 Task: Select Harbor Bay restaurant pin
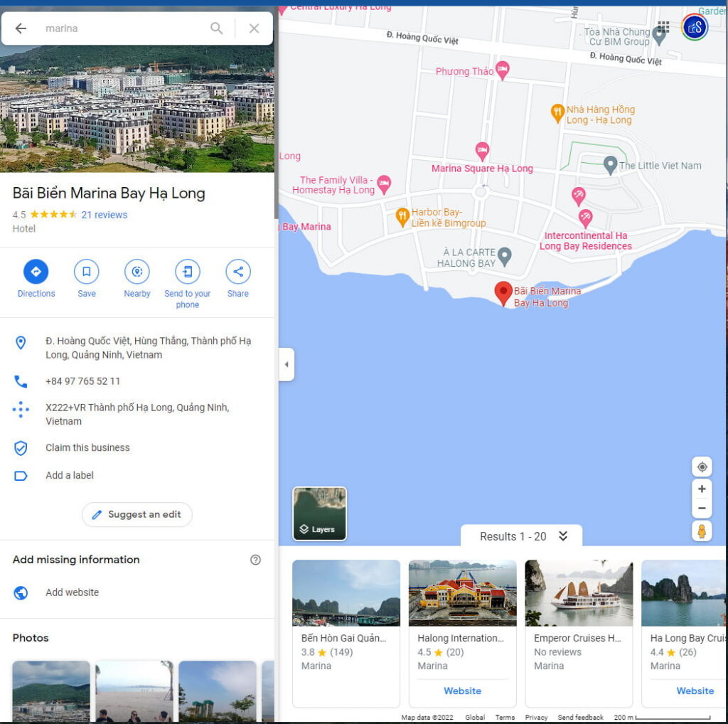[402, 217]
